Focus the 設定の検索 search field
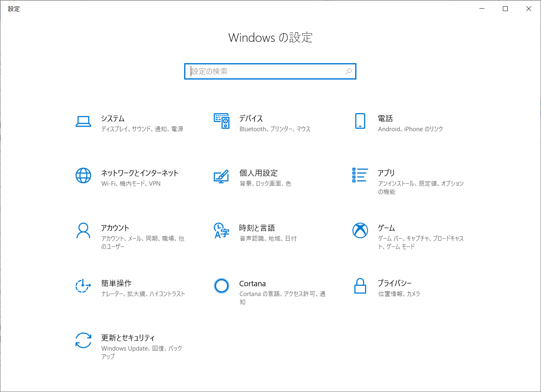Screen dimensions: 541x392 [x=270, y=71]
